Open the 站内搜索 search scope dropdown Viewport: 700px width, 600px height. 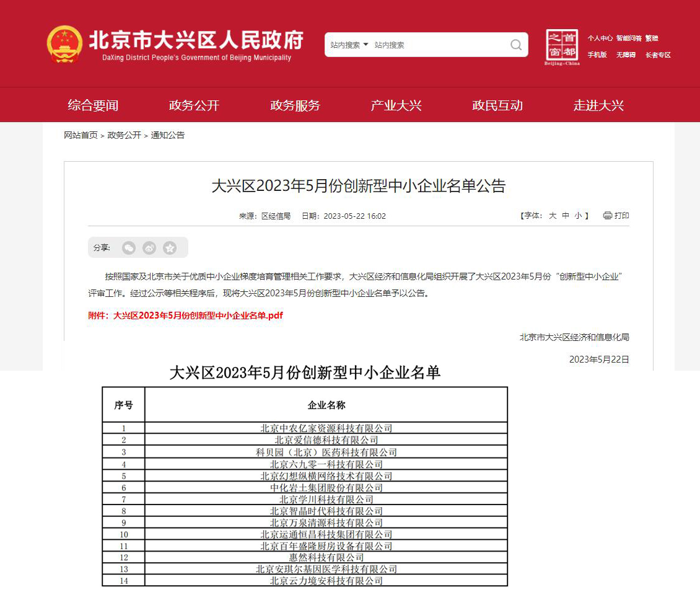pos(350,45)
